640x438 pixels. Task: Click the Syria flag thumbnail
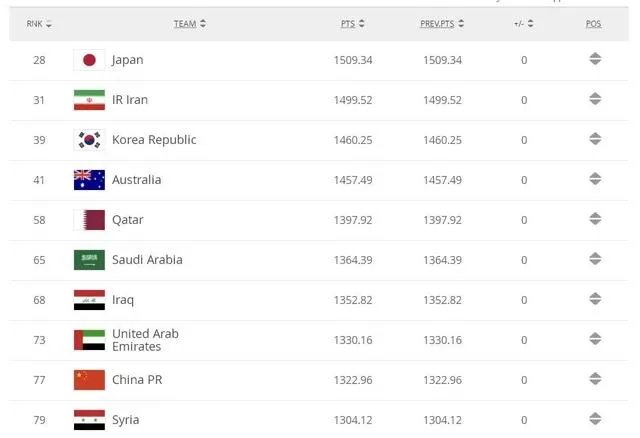click(x=88, y=420)
